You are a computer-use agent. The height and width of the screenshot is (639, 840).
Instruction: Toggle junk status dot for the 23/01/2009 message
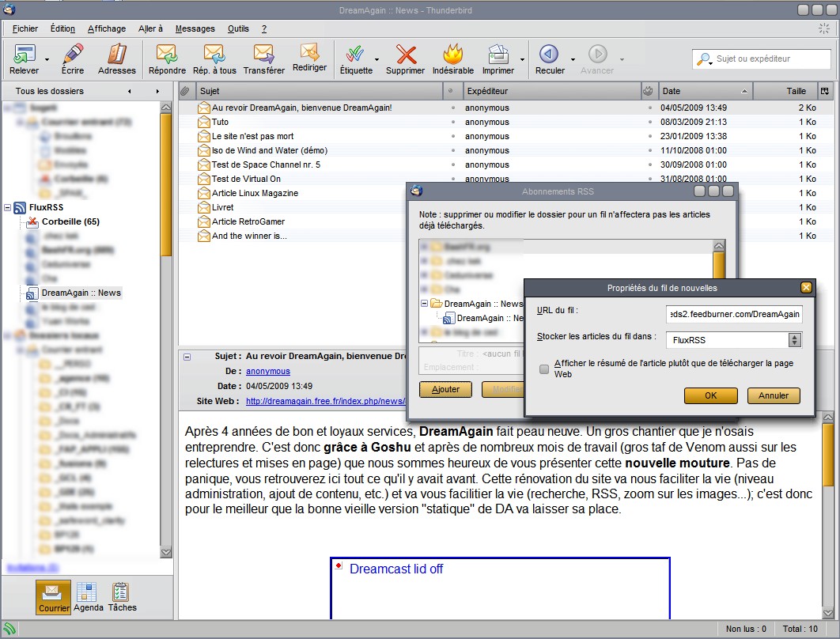click(650, 136)
